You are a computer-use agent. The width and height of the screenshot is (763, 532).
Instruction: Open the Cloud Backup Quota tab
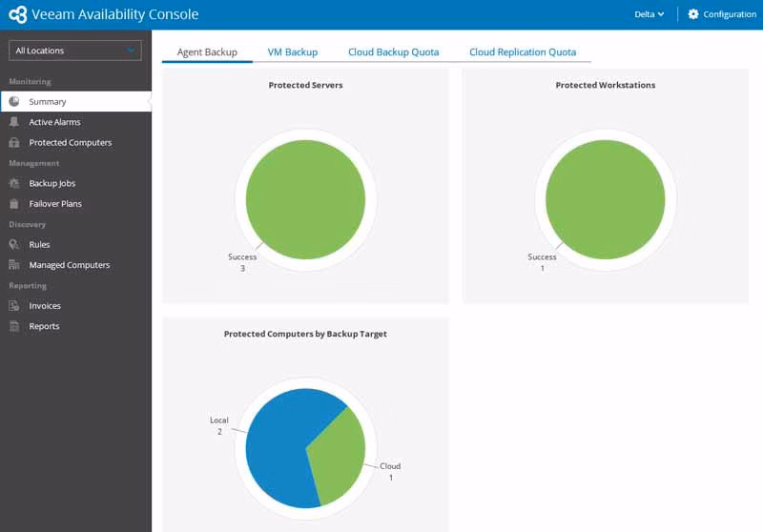point(393,52)
